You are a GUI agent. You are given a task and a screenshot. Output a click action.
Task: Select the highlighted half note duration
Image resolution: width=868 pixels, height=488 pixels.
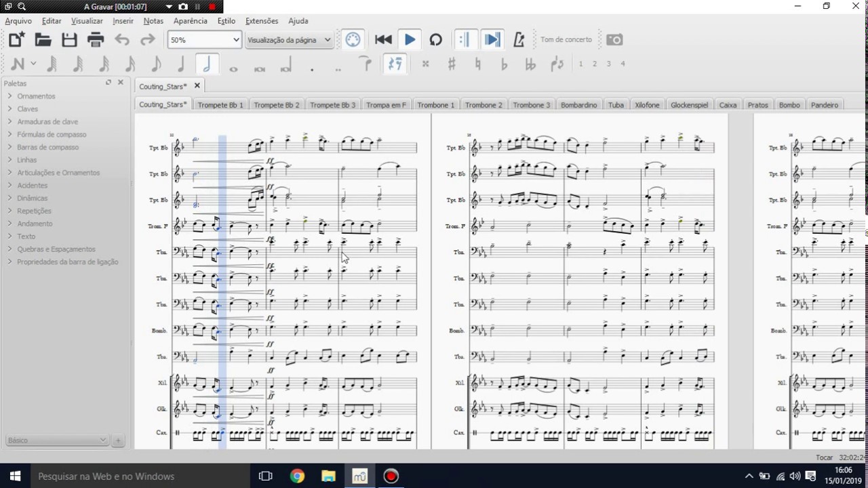click(207, 64)
